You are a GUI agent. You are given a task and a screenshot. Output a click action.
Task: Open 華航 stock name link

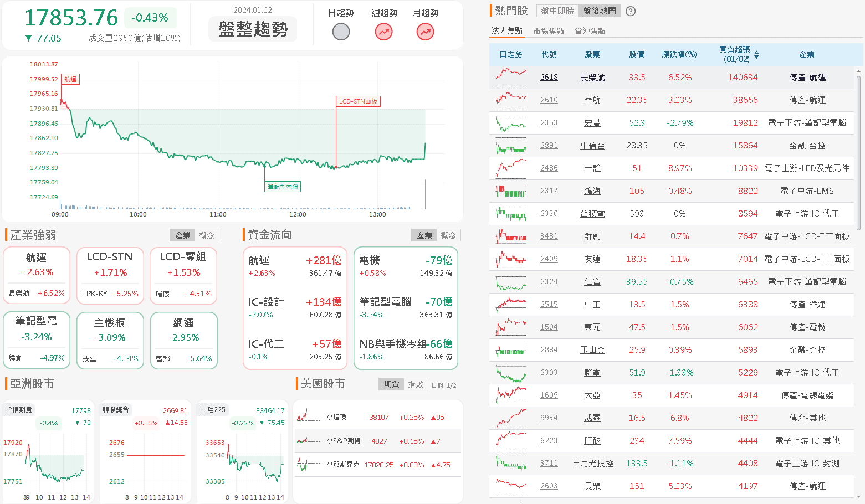[592, 100]
